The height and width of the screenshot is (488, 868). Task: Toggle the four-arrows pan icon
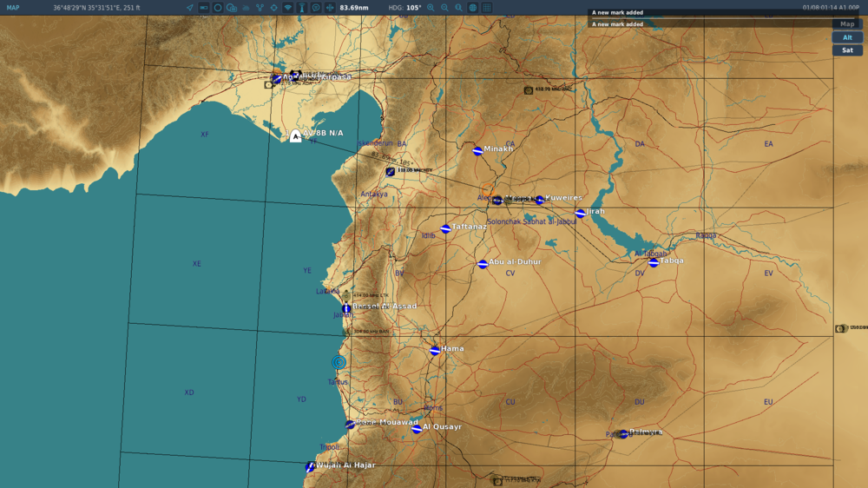pos(330,8)
